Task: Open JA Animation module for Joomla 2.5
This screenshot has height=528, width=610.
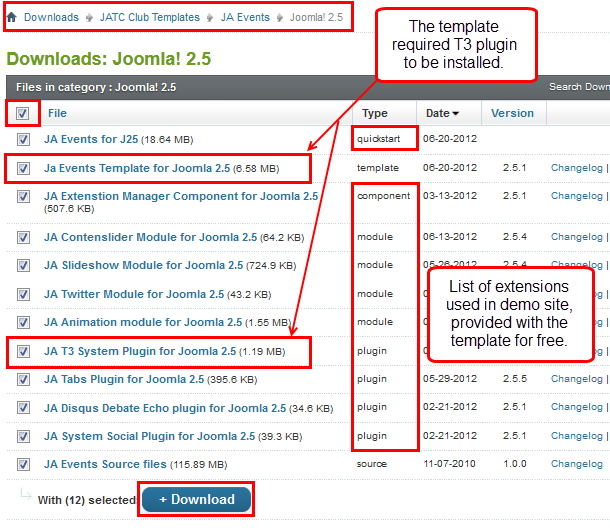Action: 143,323
